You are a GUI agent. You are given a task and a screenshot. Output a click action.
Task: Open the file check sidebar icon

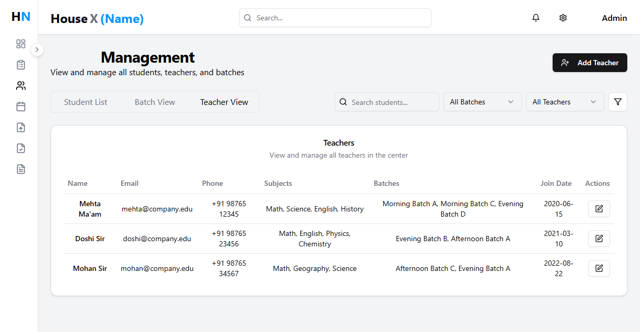[21, 148]
